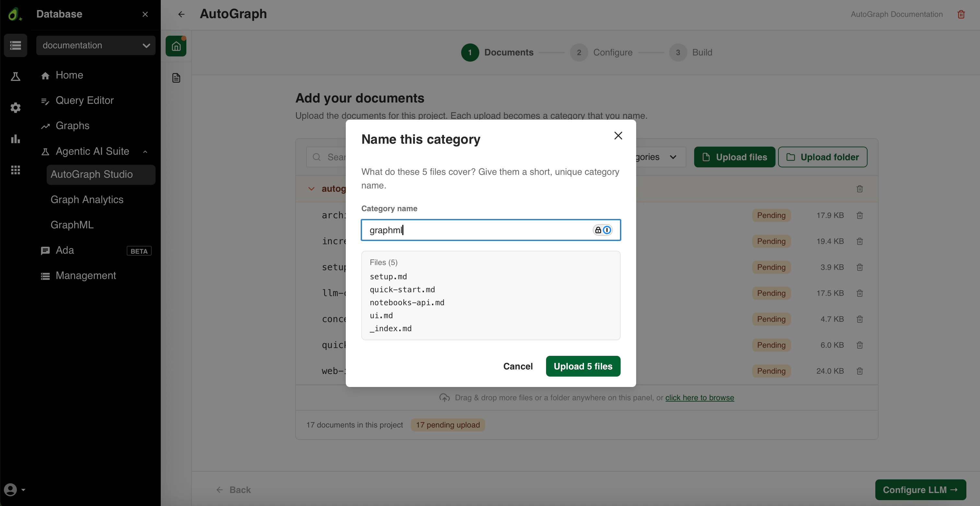980x506 pixels.
Task: Click the document page icon below home
Action: click(x=176, y=78)
